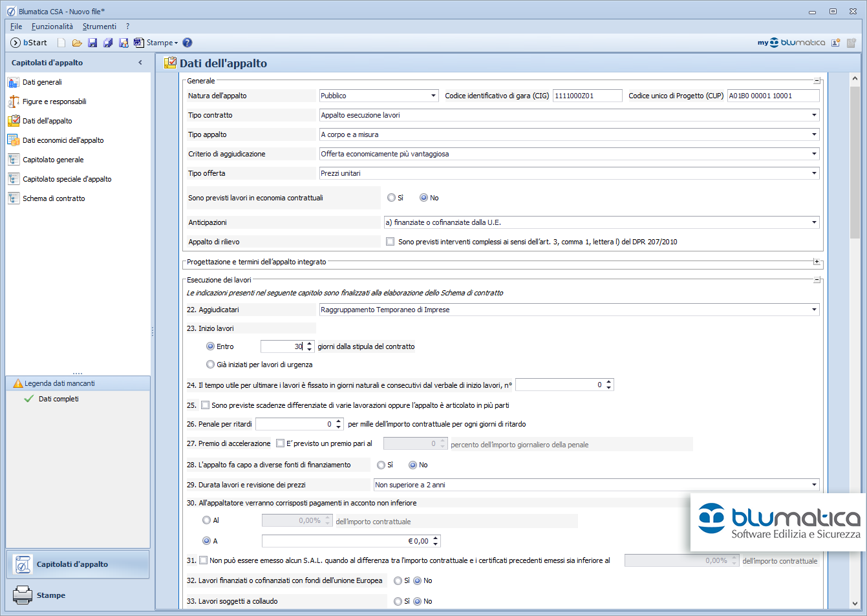
Task: Select Già iniziati per lavori di urgenza
Action: pos(210,365)
